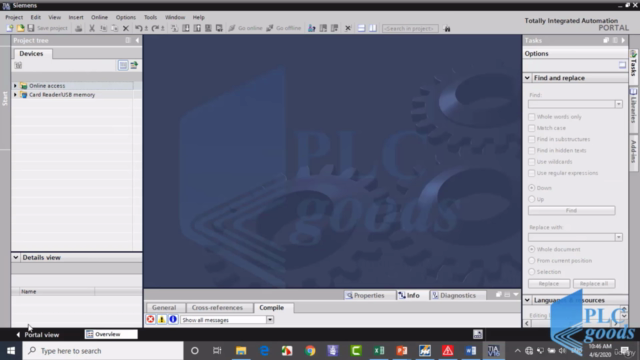Collapse the Languages & resources section
Screen dimensions: 640x360
click(527, 300)
